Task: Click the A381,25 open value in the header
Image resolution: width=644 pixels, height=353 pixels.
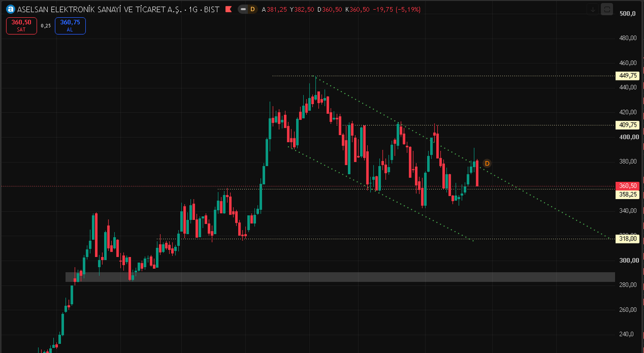Action: 274,10
